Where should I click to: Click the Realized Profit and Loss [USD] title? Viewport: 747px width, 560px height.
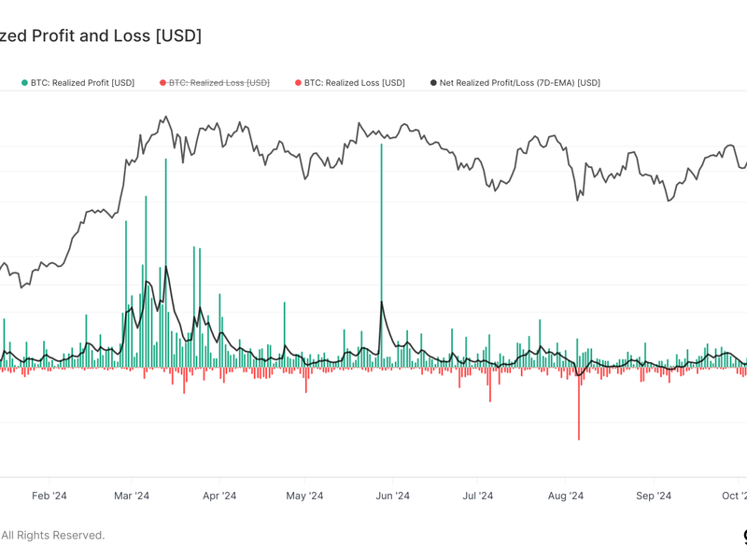(x=101, y=35)
